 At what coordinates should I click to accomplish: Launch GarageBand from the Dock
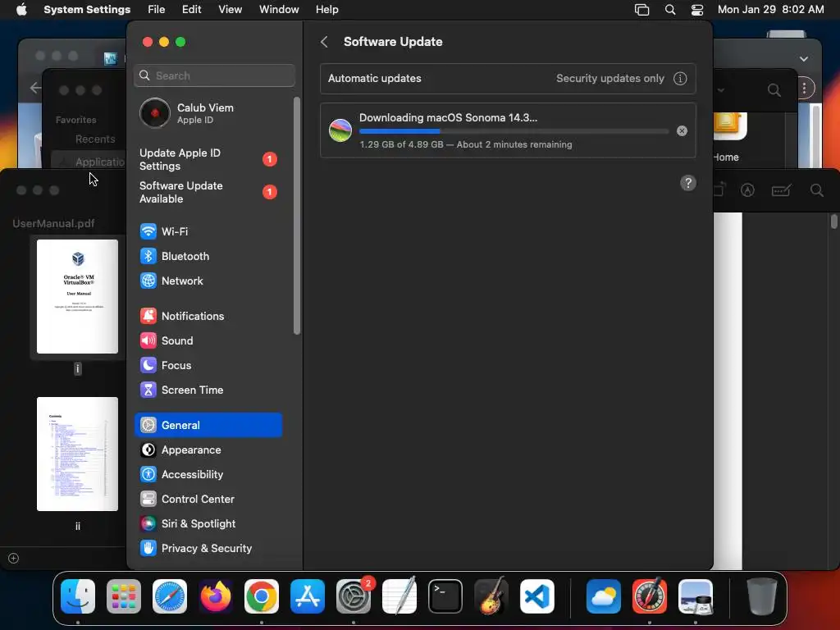(491, 596)
